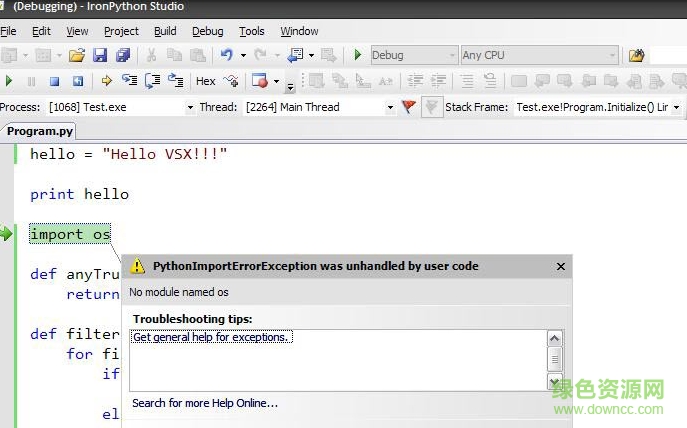Click the Copy icon
This screenshot has height=428, width=687.
coord(174,55)
